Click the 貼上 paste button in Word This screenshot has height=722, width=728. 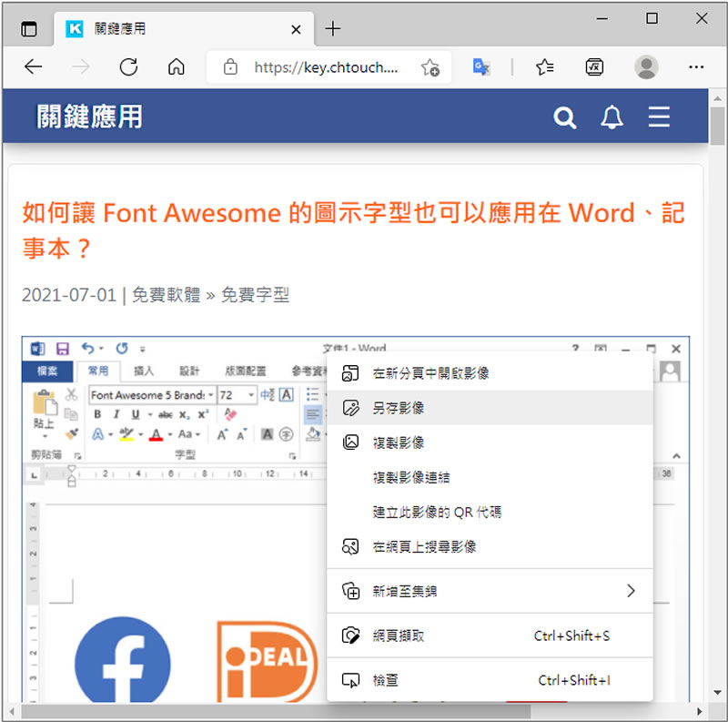click(44, 413)
